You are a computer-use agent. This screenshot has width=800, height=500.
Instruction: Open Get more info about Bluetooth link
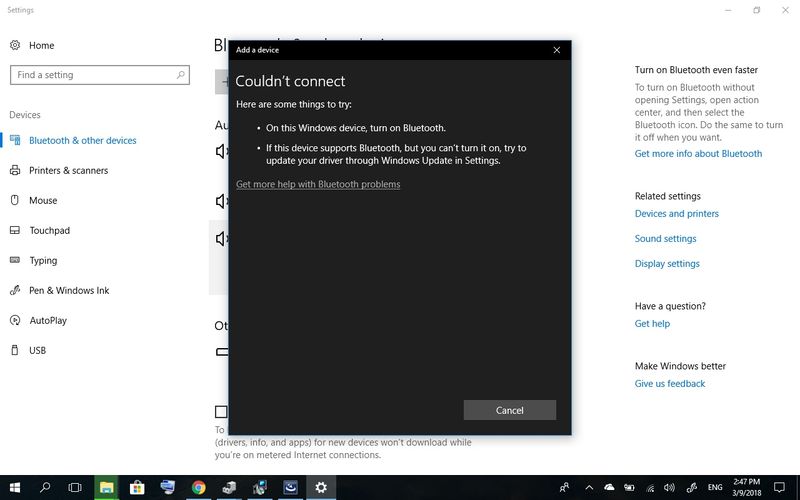click(x=698, y=154)
